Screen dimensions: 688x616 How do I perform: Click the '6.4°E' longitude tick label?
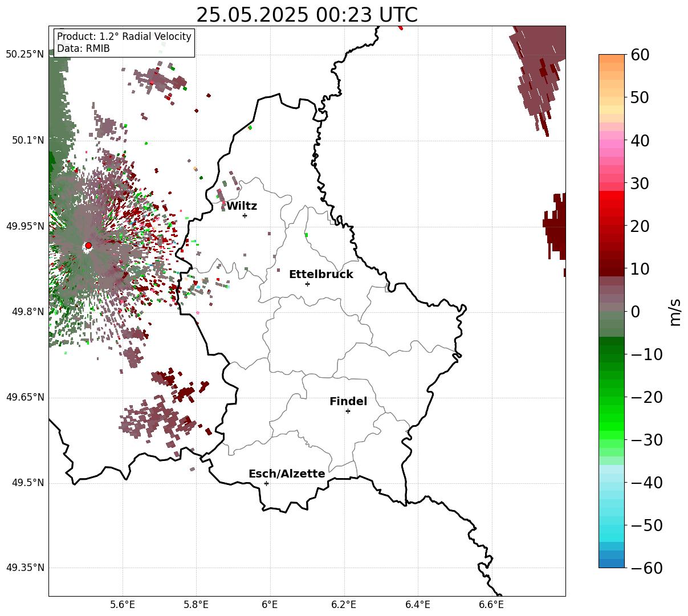coord(418,605)
